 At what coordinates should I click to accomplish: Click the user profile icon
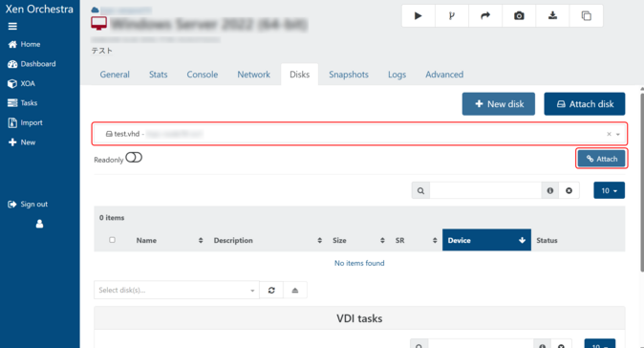pos(39,224)
